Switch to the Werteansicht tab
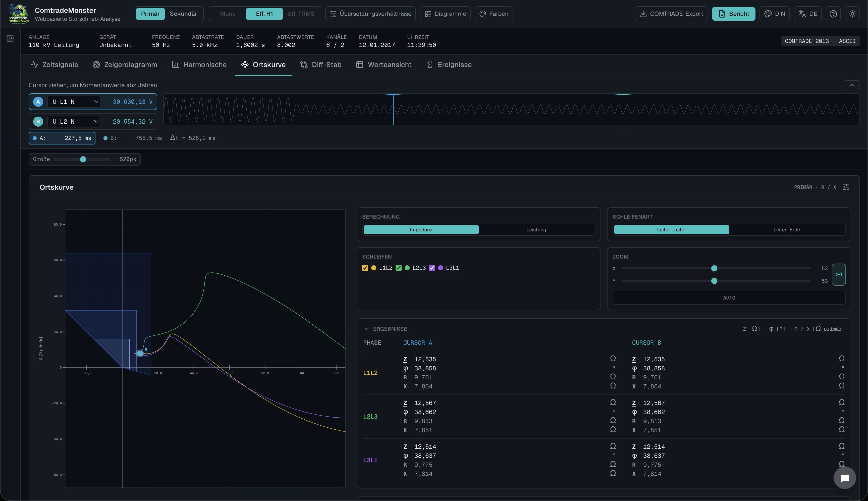The image size is (868, 501). click(384, 65)
